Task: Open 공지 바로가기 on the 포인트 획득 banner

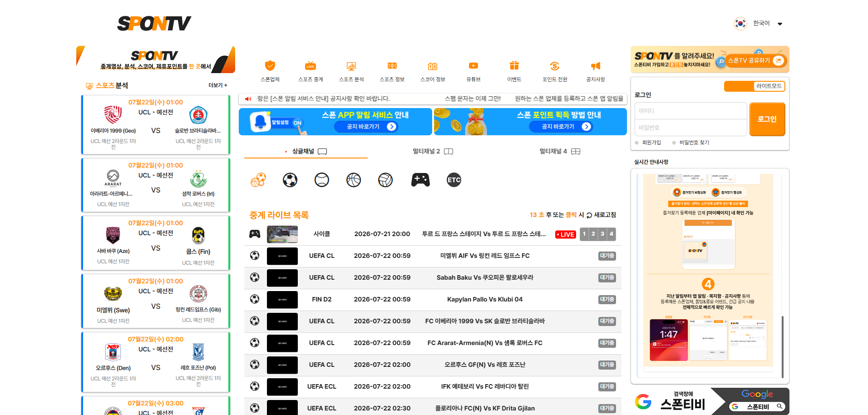Action: click(x=561, y=127)
